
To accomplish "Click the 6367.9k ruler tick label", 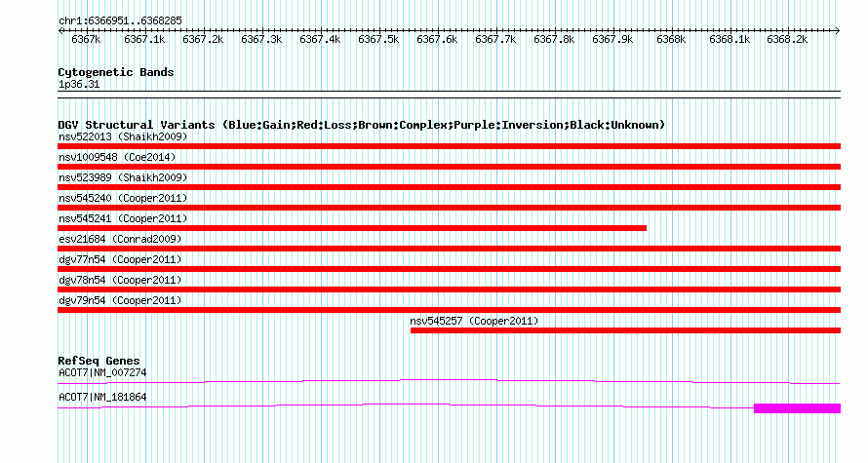I will tap(612, 39).
